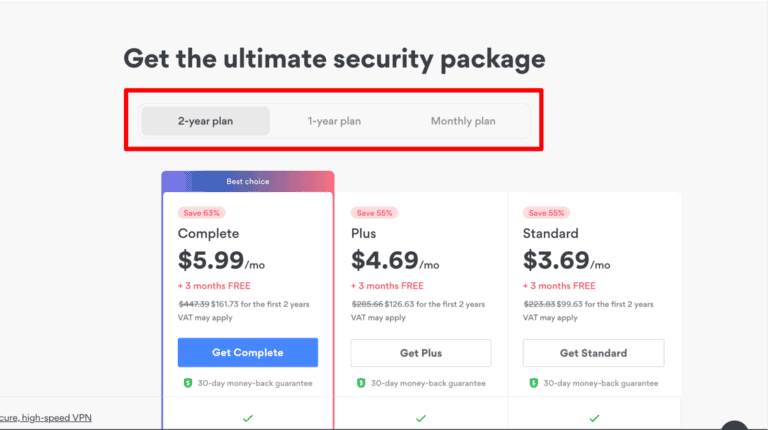This screenshot has height=430, width=768.
Task: Select the 1-year plan tab
Action: click(334, 121)
